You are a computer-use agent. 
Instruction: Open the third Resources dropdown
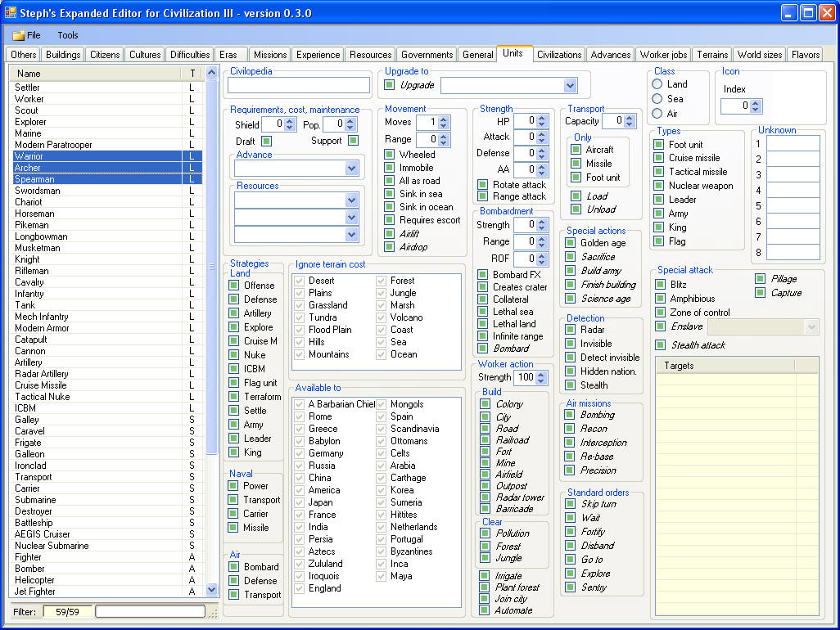[x=351, y=234]
